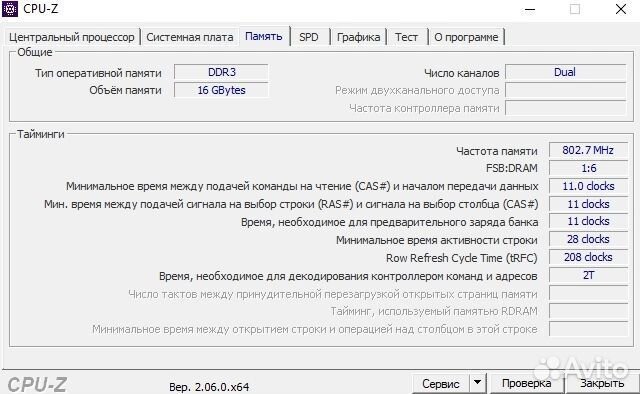Click the CPU-Z logo in bottom bar
640x394 pixels.
[x=37, y=384]
